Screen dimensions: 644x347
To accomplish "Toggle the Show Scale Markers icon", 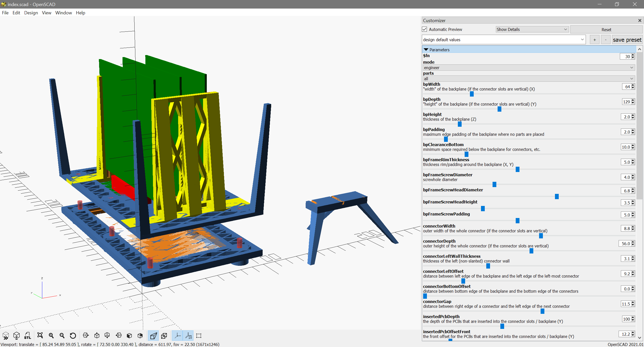I will click(x=188, y=335).
